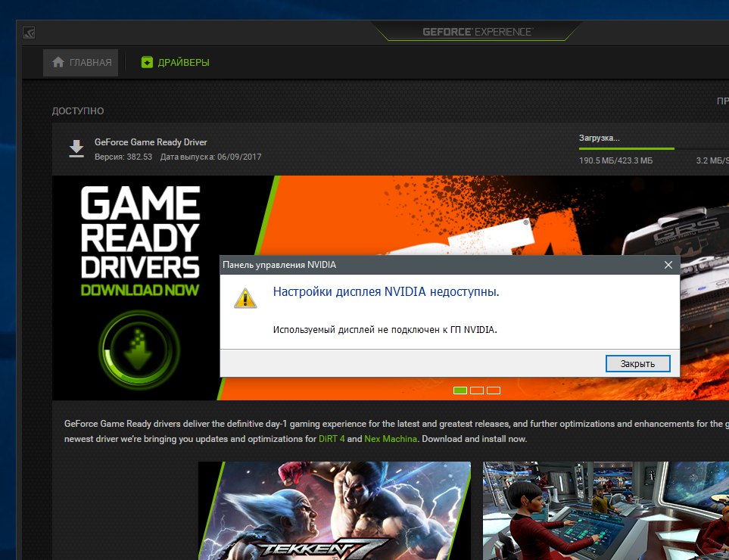Click the GeForce Experience logo at the top
This screenshot has height=560, width=729.
[x=477, y=32]
